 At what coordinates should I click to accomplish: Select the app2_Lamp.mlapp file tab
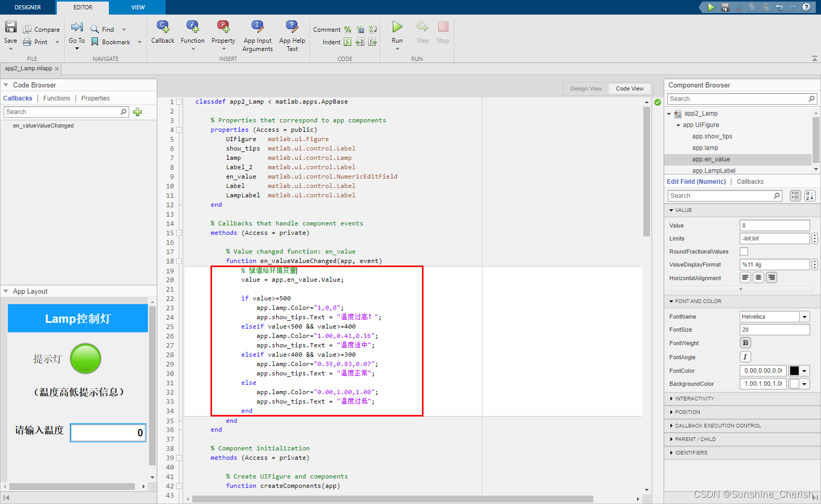29,69
